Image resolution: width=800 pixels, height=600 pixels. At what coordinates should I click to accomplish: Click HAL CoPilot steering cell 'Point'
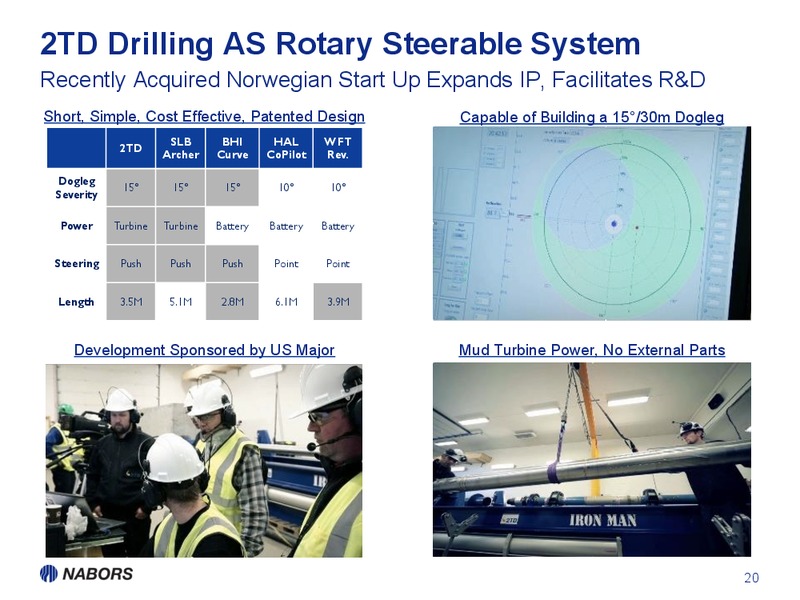tap(286, 264)
